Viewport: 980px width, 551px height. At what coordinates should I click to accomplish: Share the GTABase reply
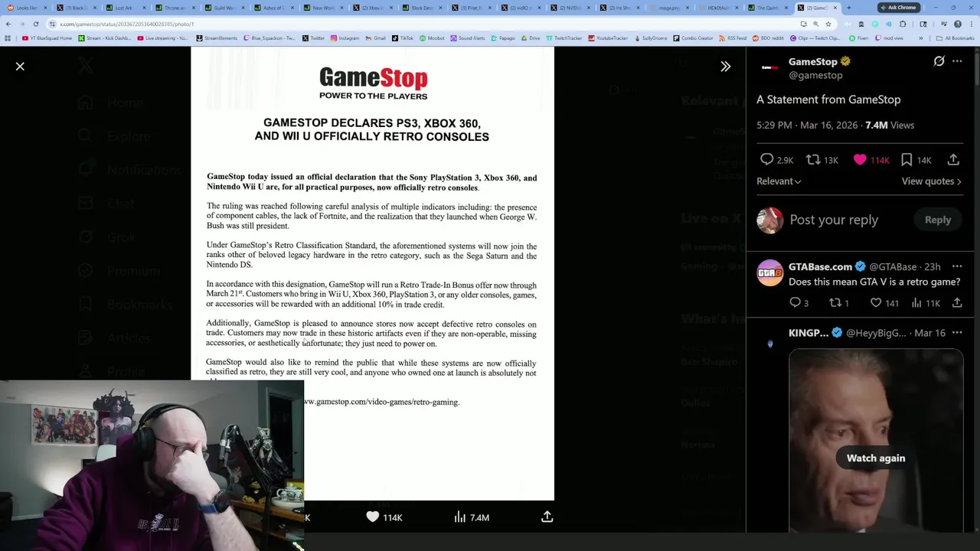(x=957, y=303)
